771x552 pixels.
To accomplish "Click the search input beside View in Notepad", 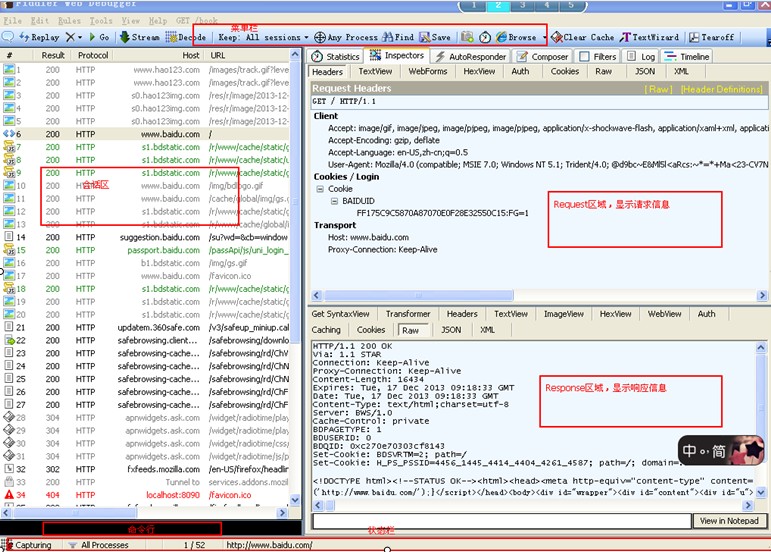I will click(502, 521).
